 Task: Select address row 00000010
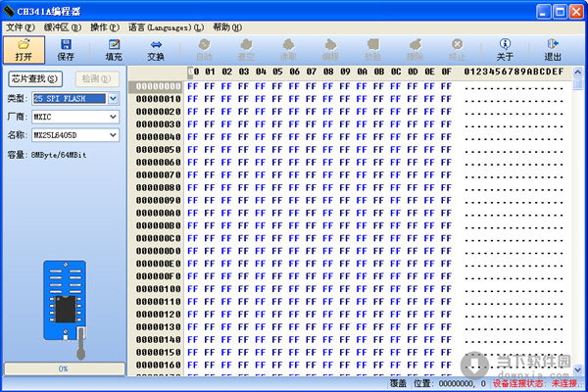tap(158, 99)
